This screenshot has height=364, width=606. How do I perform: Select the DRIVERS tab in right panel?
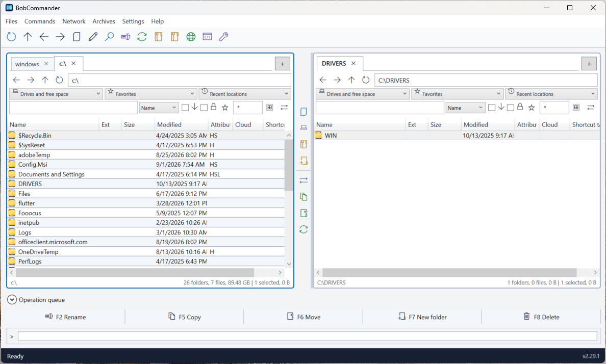point(334,63)
